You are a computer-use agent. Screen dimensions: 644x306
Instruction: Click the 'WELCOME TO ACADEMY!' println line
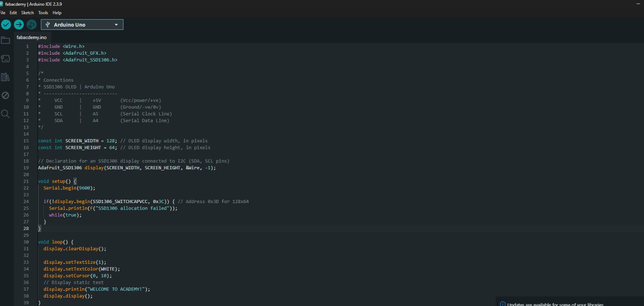pos(97,289)
